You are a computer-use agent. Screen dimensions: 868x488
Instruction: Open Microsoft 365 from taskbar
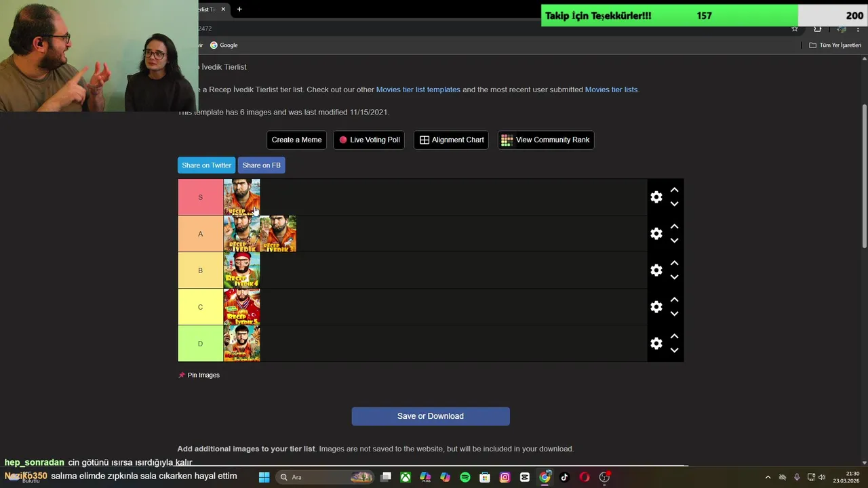[425, 477]
